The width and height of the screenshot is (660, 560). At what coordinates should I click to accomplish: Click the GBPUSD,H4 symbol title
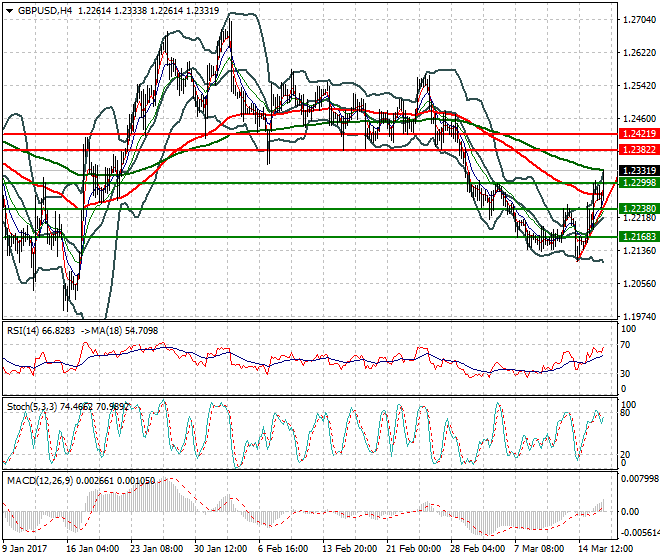pos(45,11)
